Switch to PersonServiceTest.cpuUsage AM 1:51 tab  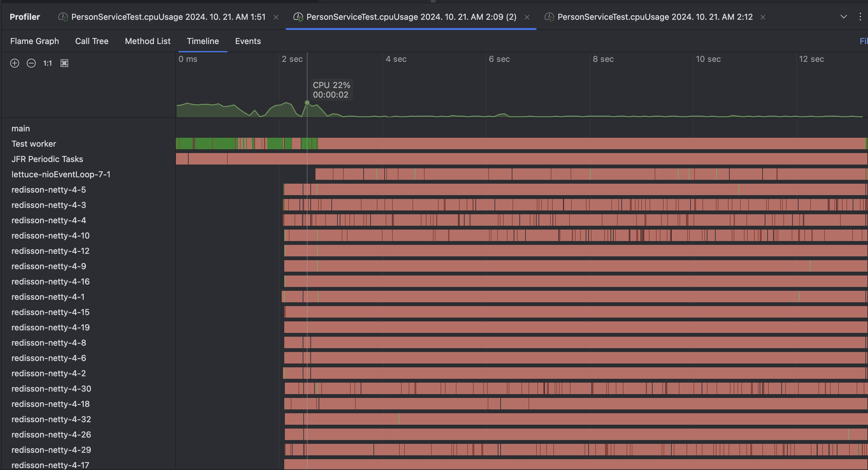(168, 17)
